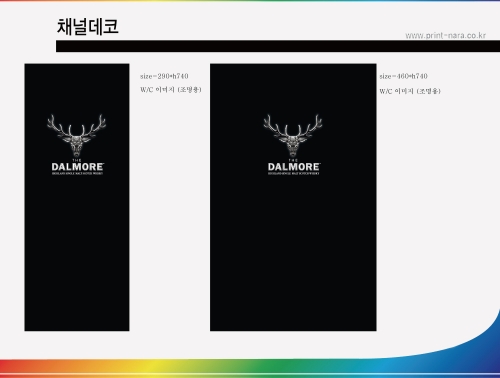The width and height of the screenshot is (500, 378).
Task: Click the stag emblem on the narrow panel
Action: (x=76, y=135)
